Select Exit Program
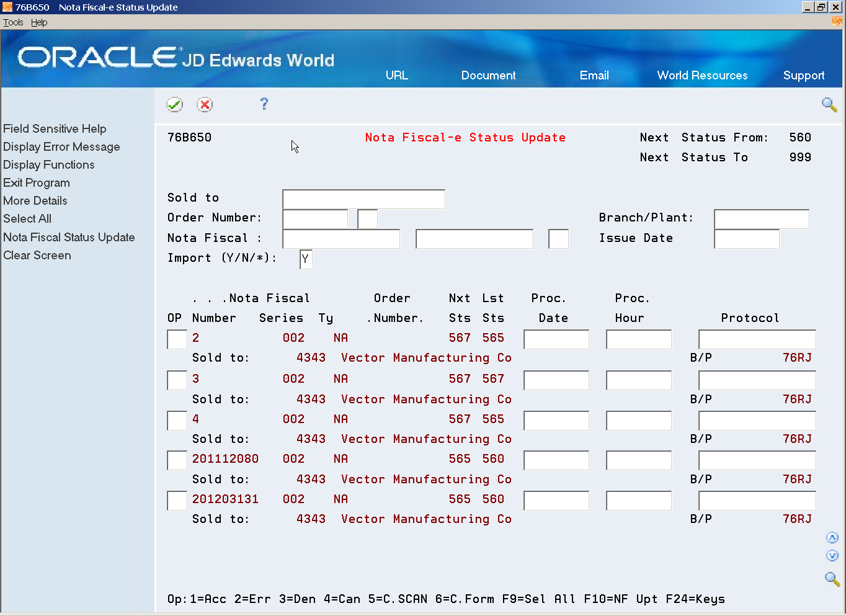Viewport: 846px width, 616px height. pos(37,182)
